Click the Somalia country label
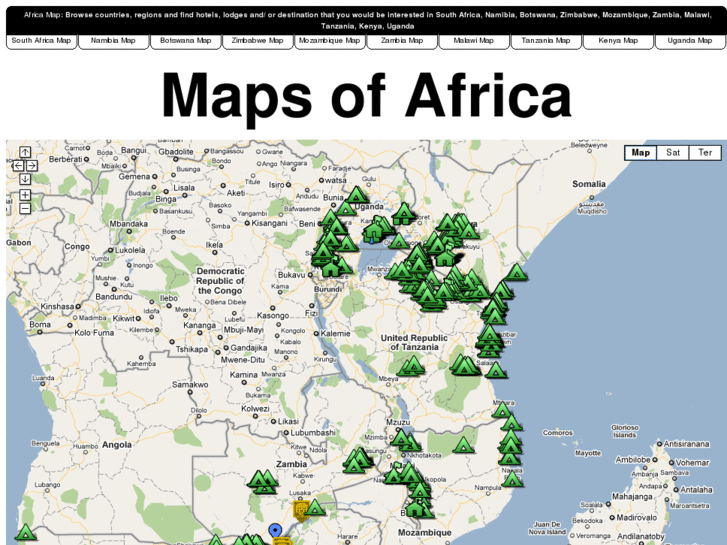The width and height of the screenshot is (727, 545). coord(589,184)
